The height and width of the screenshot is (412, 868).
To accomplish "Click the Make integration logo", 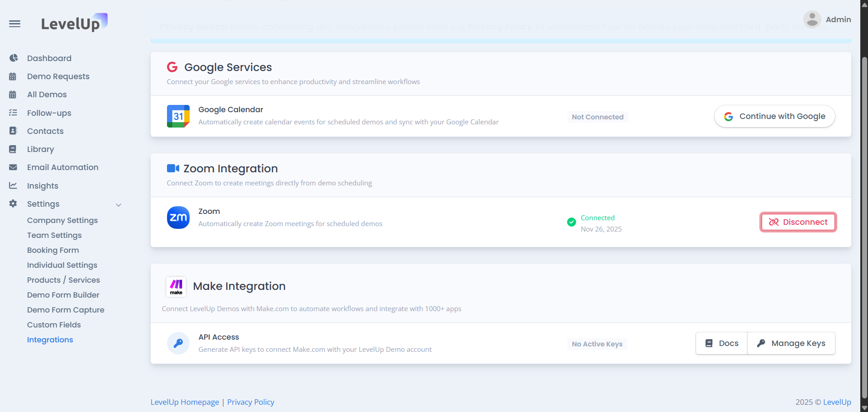I will point(176,286).
